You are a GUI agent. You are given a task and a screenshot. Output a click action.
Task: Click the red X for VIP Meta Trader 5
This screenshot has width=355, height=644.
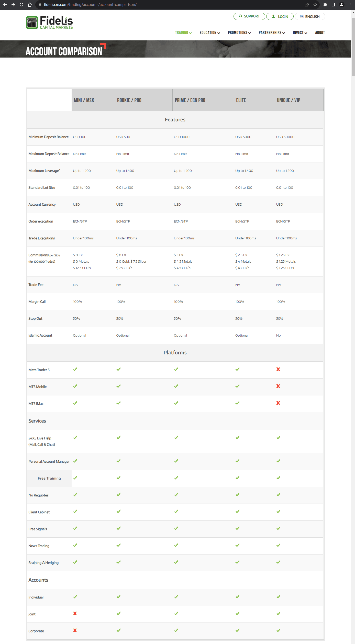[x=278, y=369]
